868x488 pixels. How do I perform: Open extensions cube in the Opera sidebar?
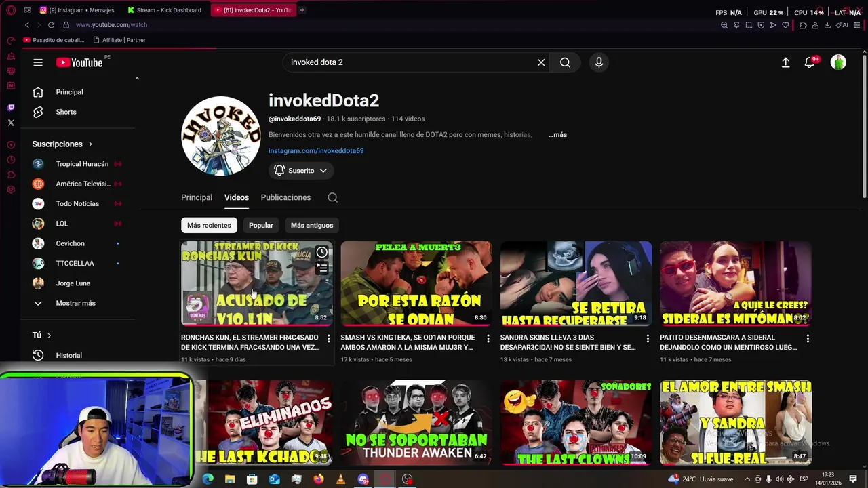point(11,175)
